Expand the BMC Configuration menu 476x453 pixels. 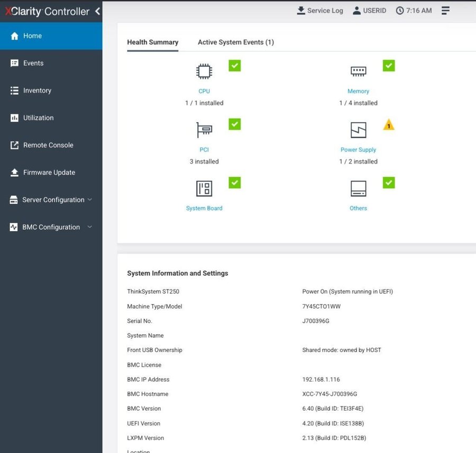coord(51,227)
